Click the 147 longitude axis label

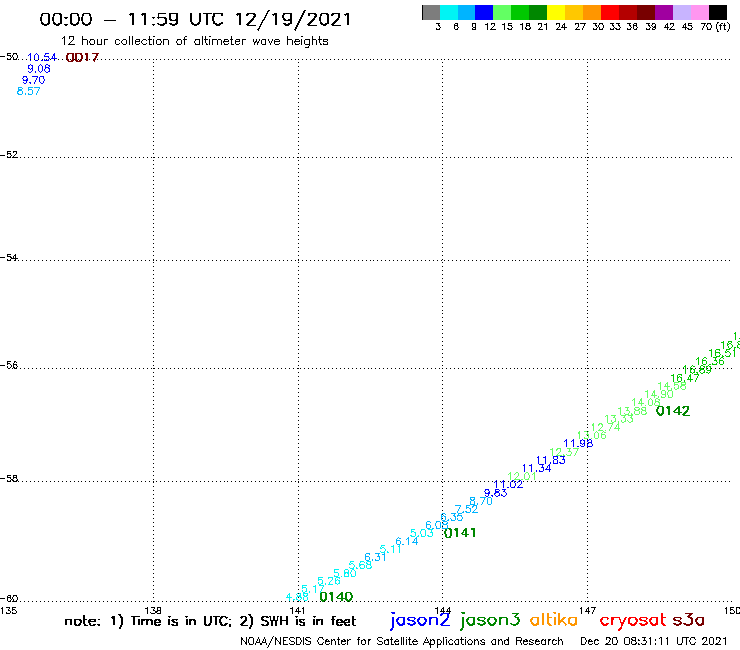[587, 610]
